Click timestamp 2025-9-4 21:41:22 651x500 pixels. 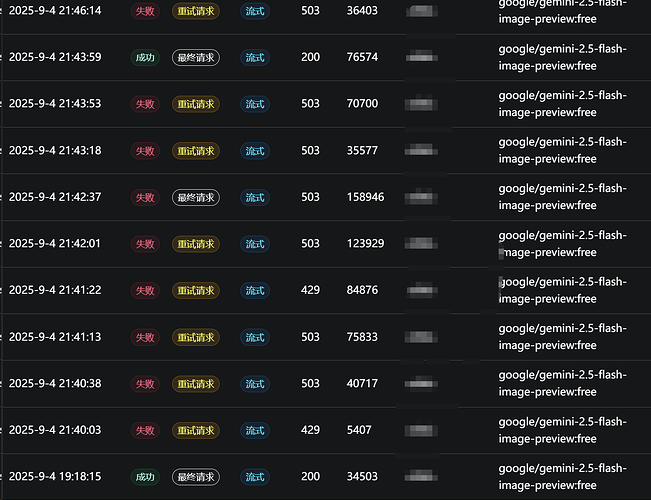point(55,290)
